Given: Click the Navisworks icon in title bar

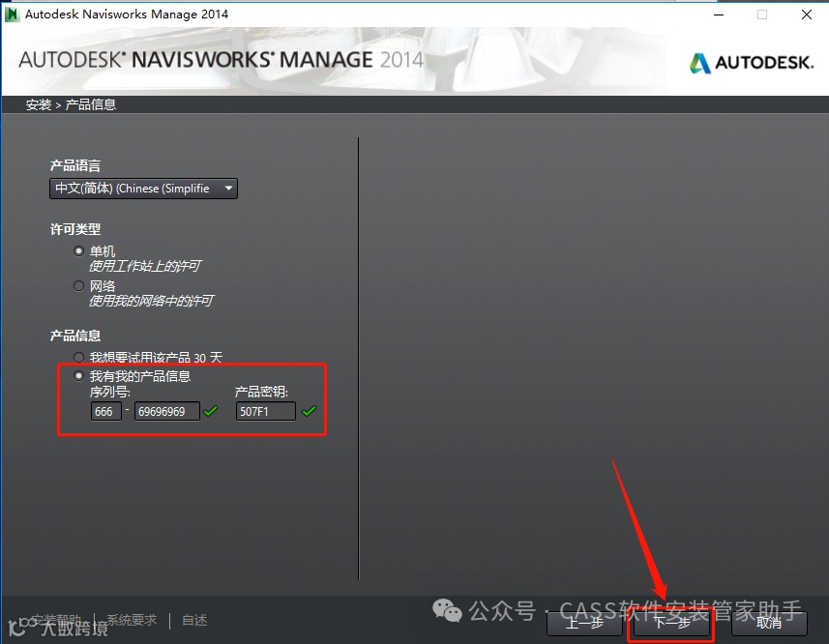Looking at the screenshot, I should coord(12,15).
